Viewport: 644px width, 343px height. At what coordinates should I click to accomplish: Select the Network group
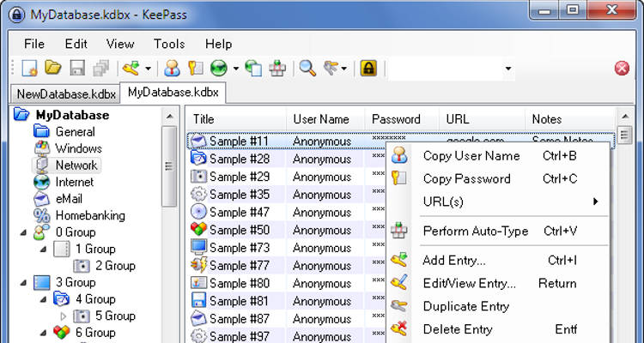76,165
